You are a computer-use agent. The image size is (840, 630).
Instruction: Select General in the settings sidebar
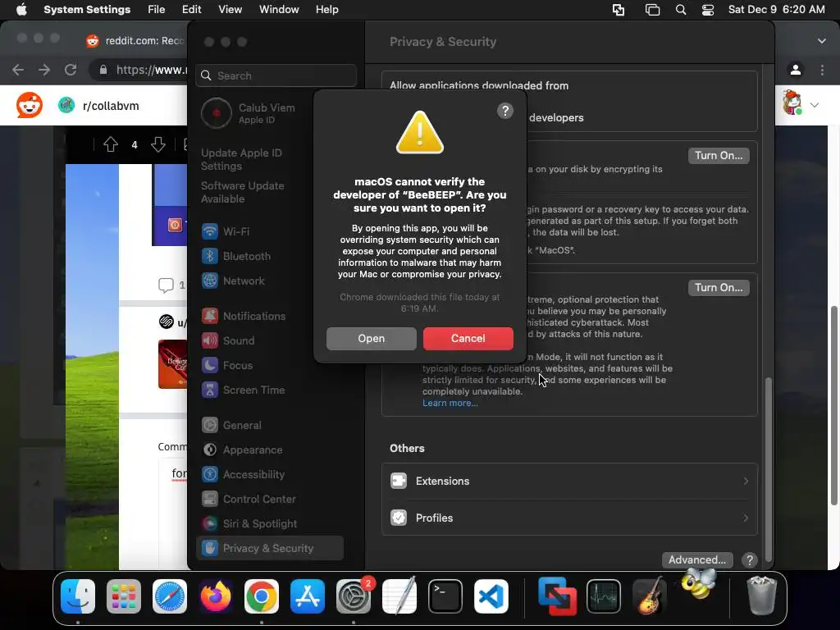point(270,426)
